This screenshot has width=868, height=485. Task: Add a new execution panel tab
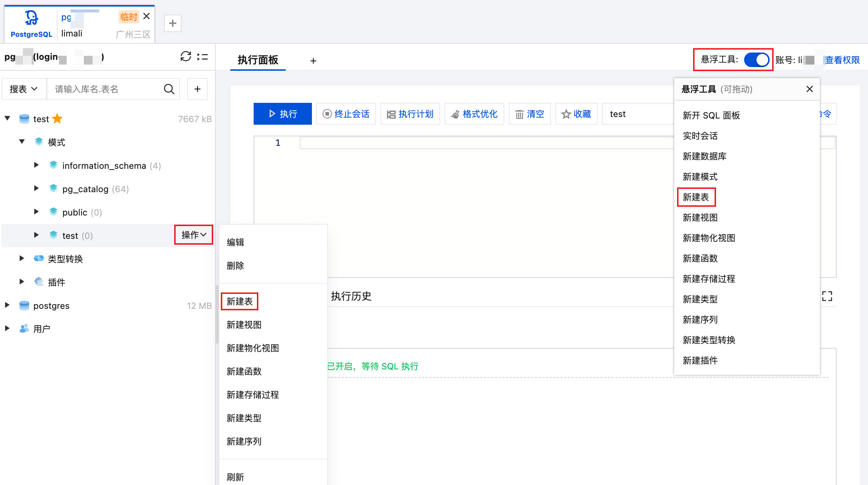(x=313, y=61)
